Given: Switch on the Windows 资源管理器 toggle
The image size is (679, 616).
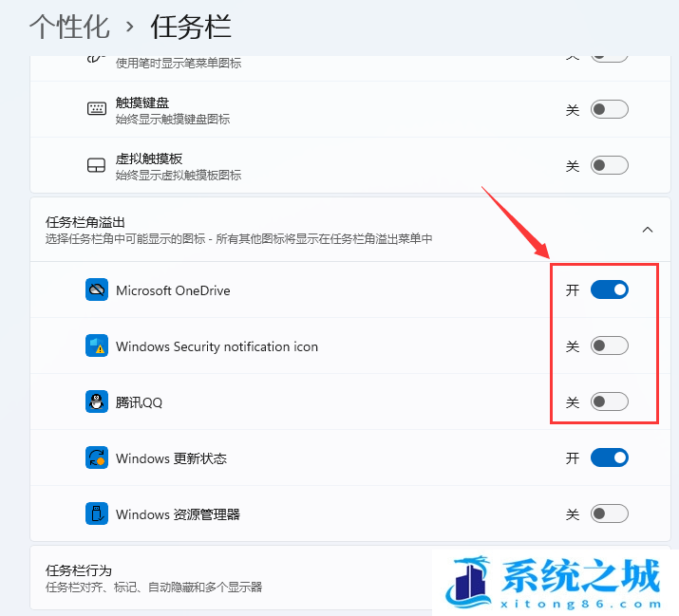Looking at the screenshot, I should tap(610, 513).
